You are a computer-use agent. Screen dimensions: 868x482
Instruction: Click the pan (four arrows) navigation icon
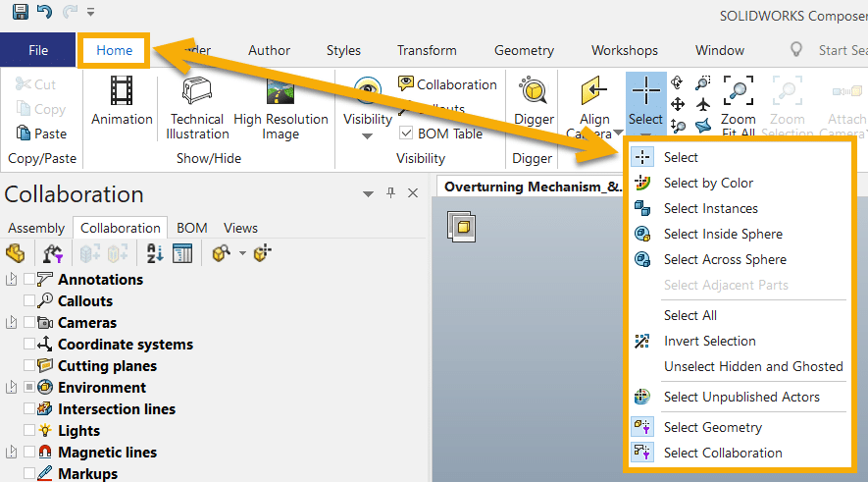pyautogui.click(x=678, y=104)
